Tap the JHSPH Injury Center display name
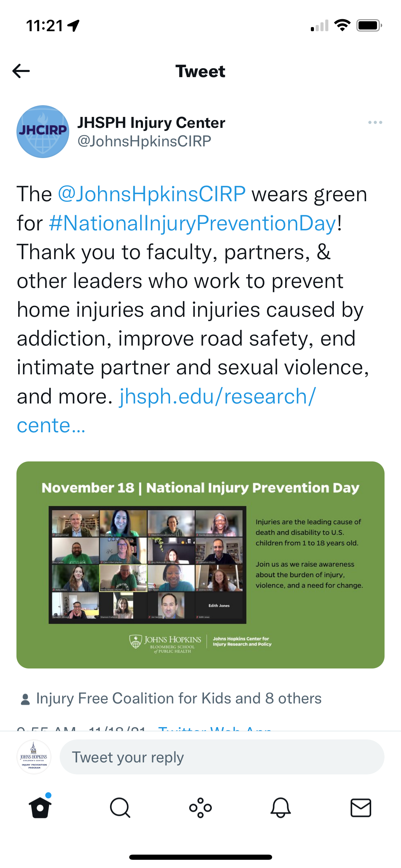 [151, 123]
